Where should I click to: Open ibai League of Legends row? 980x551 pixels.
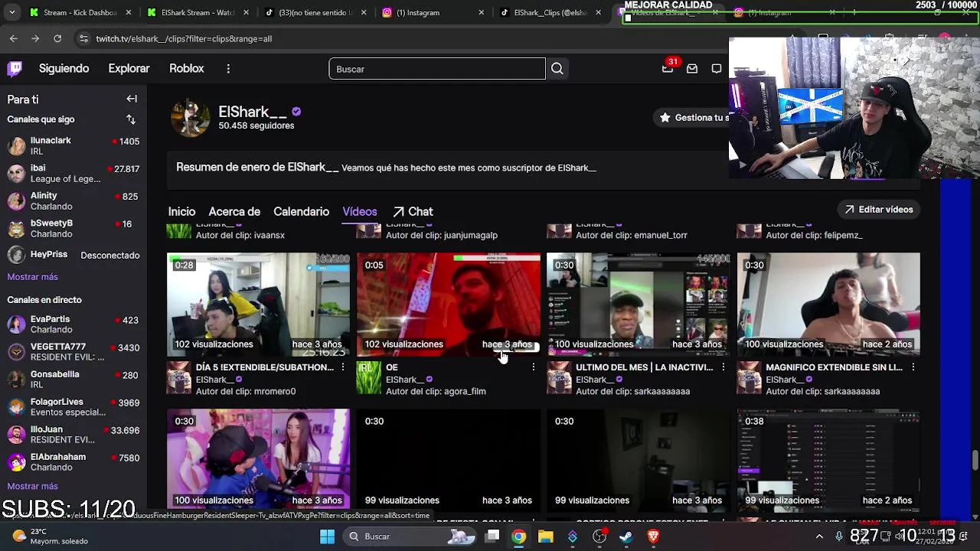click(73, 173)
